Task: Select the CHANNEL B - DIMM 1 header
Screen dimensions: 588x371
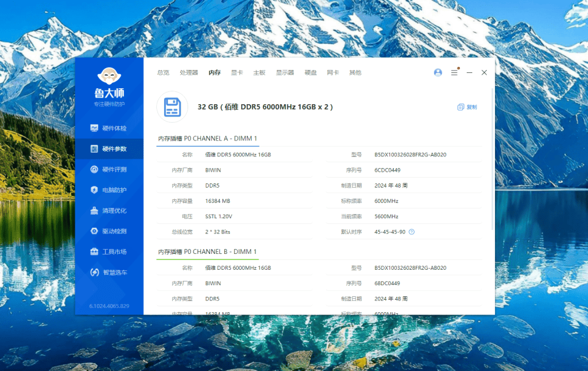Action: point(208,251)
